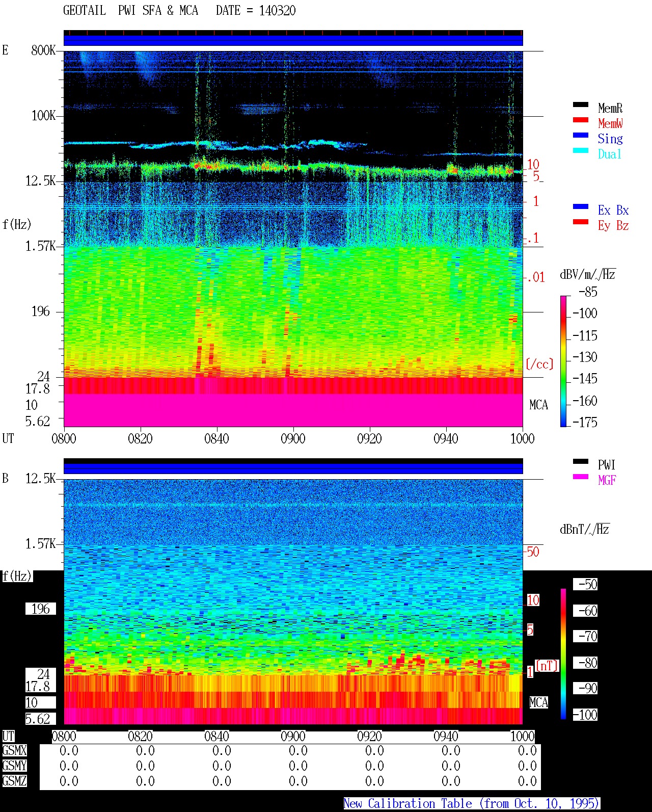Click the blue status bar above B spectrogram

pyautogui.click(x=293, y=468)
